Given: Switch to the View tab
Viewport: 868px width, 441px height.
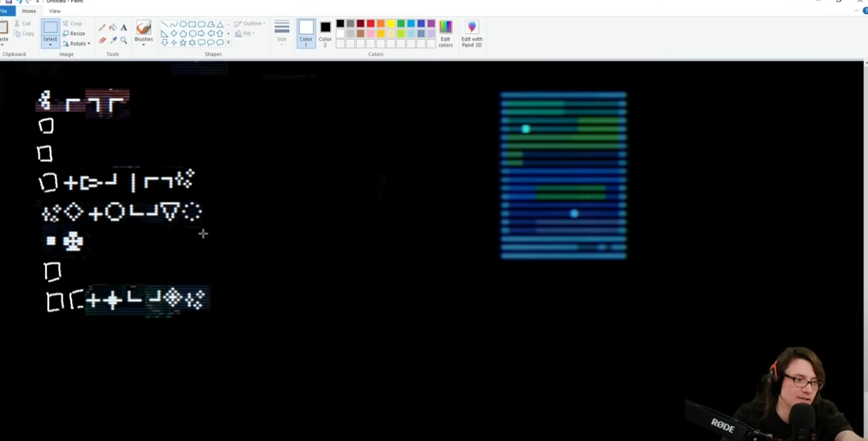Looking at the screenshot, I should (x=55, y=11).
